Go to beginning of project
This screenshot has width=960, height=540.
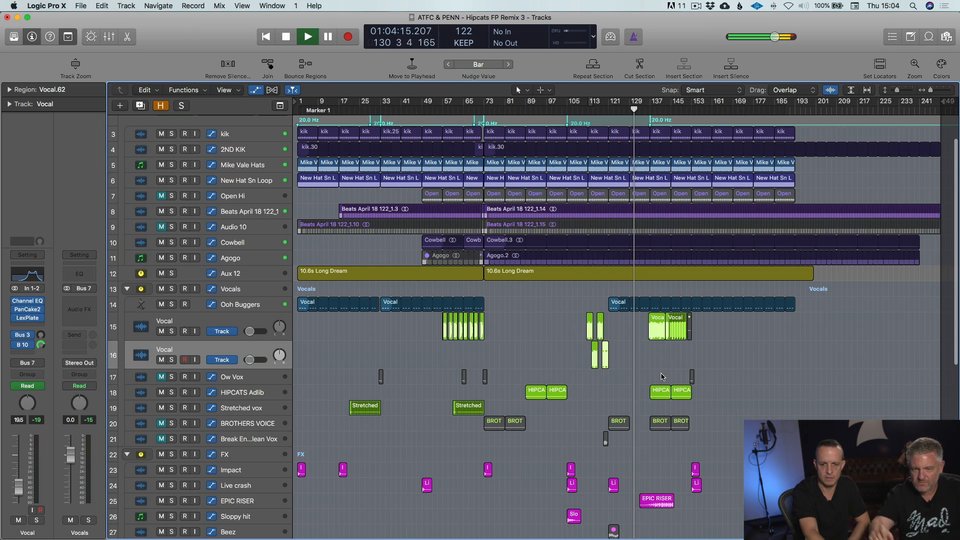[266, 37]
